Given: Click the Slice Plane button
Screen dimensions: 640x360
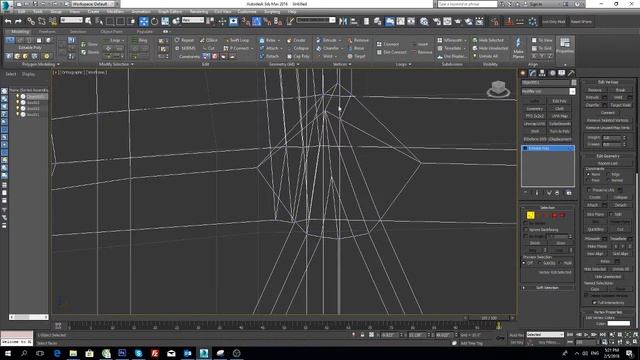Looking at the screenshot, I should tap(595, 214).
